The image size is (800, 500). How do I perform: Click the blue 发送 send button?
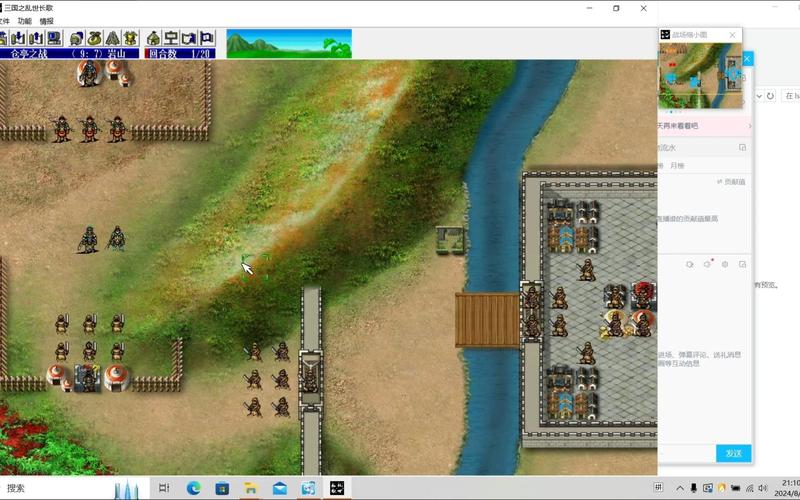733,453
